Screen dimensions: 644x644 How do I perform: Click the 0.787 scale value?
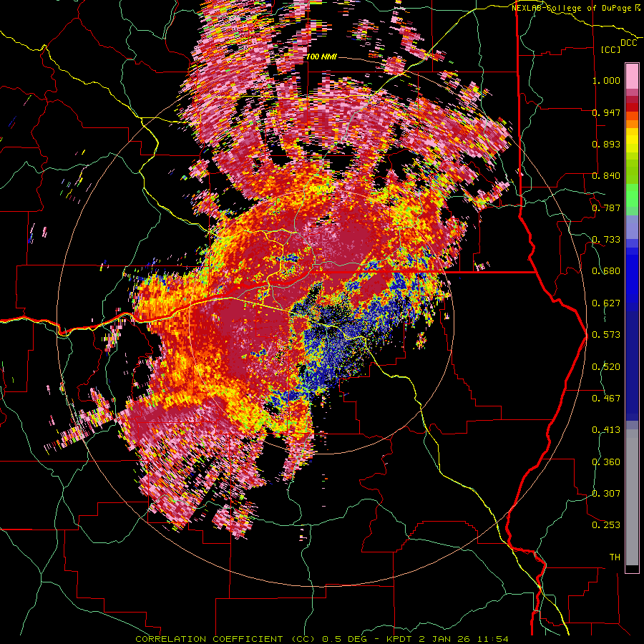606,208
